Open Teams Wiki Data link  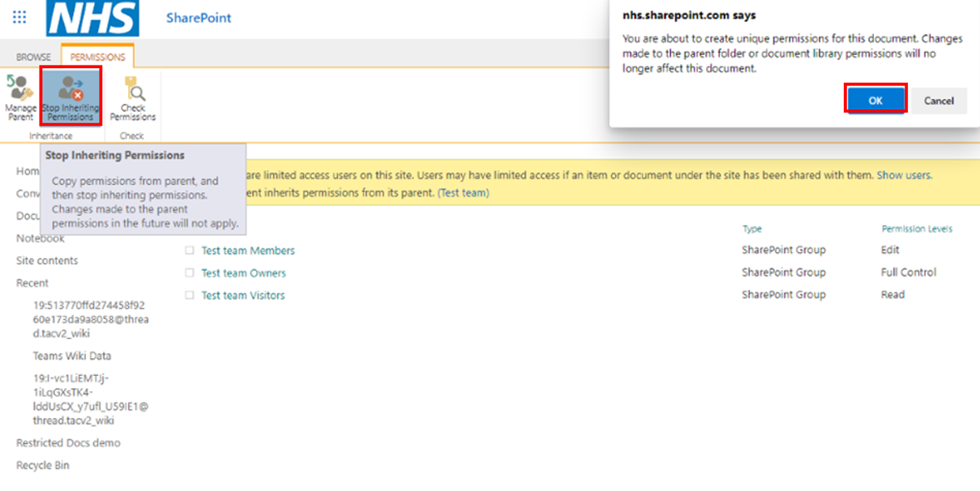point(72,356)
